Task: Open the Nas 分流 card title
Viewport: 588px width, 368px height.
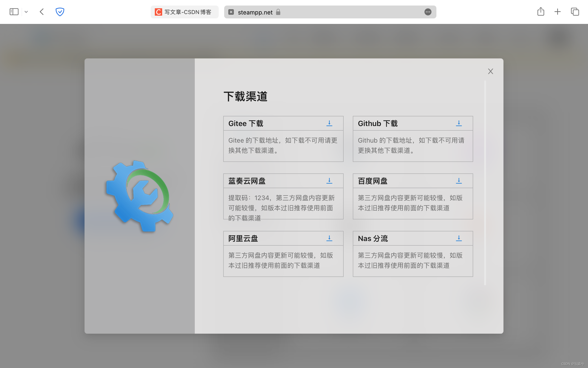Action: tap(373, 238)
